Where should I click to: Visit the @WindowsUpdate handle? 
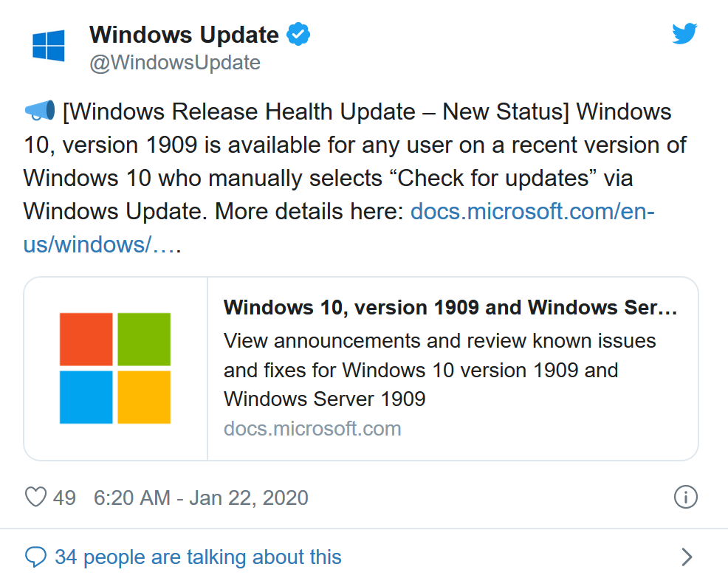175,63
